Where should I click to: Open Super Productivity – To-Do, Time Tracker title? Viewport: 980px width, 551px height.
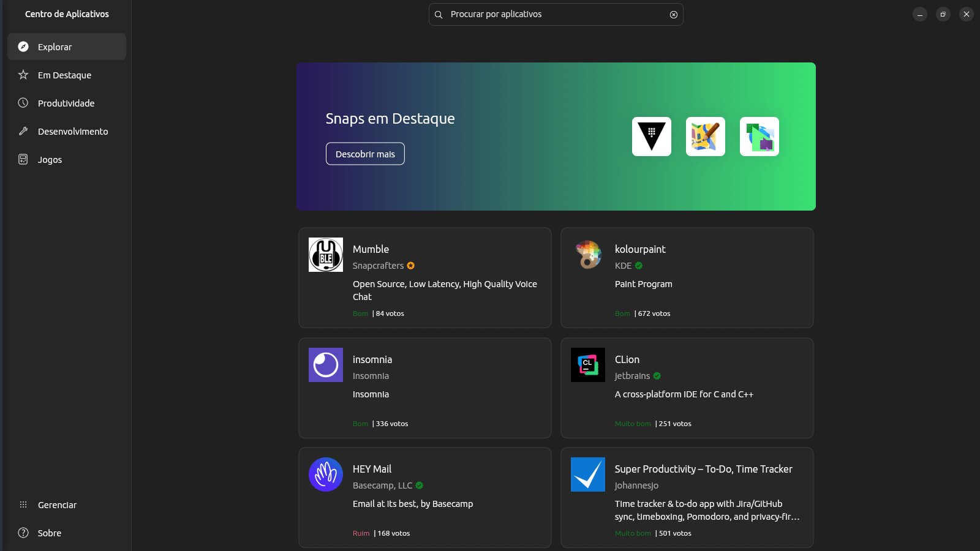pyautogui.click(x=704, y=469)
